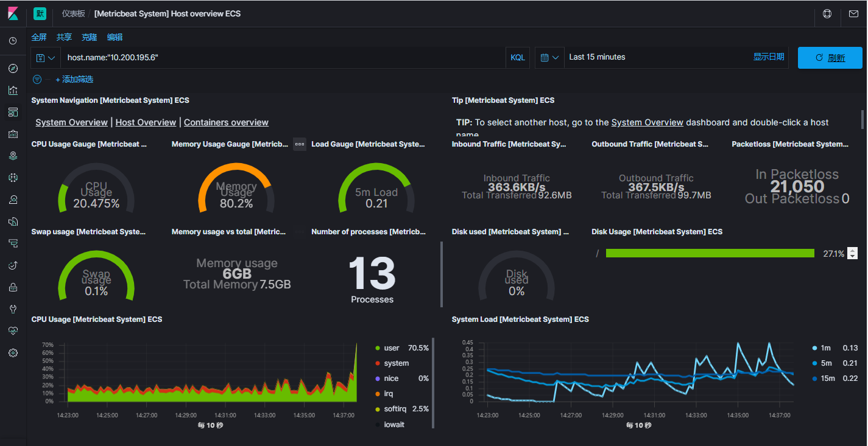
Task: Open the saved query menu dropdown
Action: (46, 58)
